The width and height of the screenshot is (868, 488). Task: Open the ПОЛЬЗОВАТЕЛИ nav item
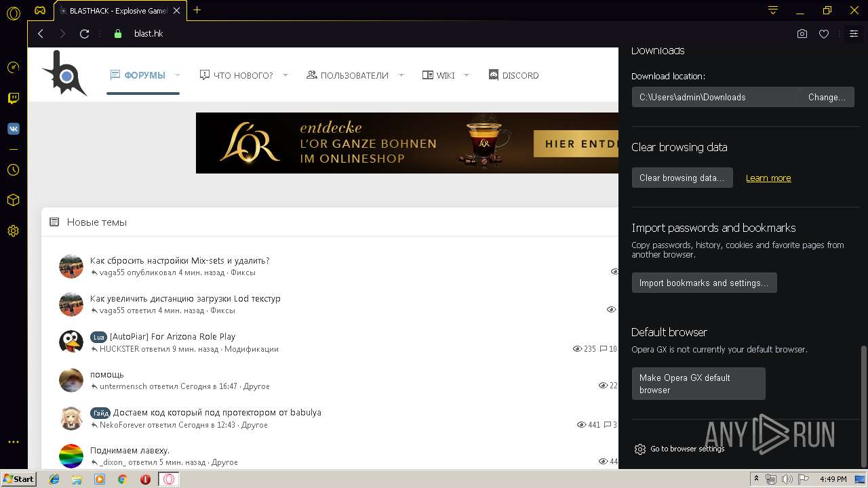tap(348, 75)
